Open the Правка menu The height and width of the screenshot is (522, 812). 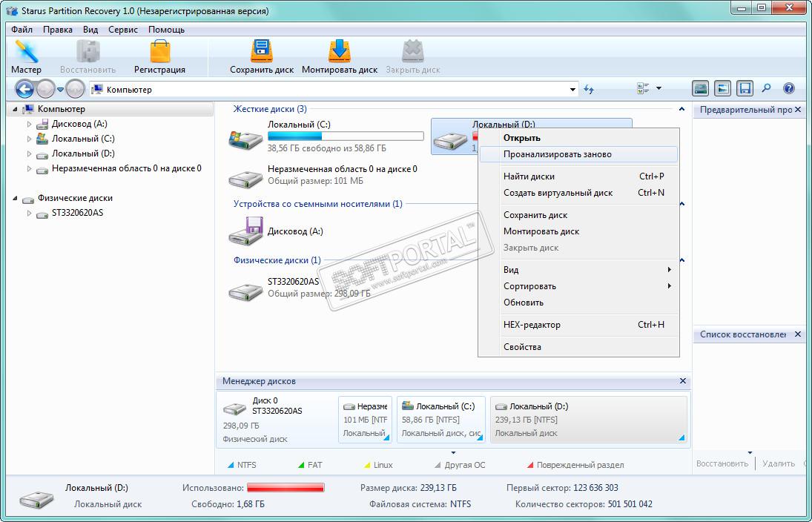58,30
